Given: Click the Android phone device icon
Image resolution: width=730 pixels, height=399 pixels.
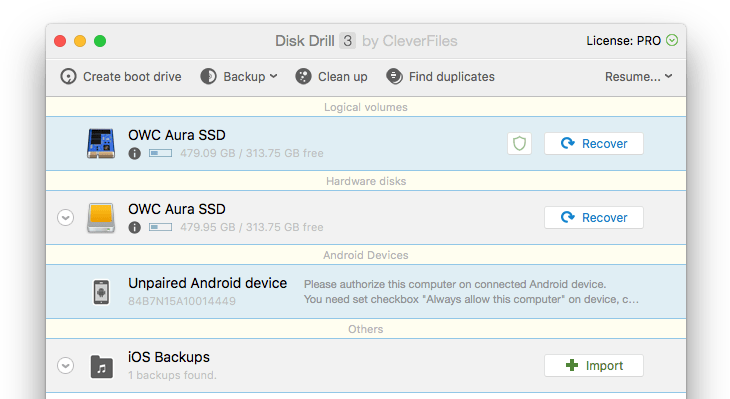Looking at the screenshot, I should [x=101, y=292].
